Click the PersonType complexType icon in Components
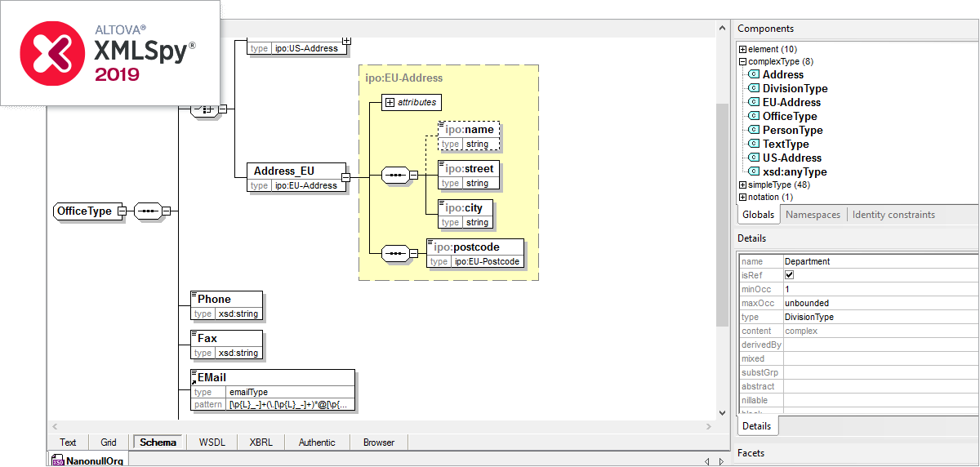Viewport: 980px width, 467px height. (x=754, y=130)
